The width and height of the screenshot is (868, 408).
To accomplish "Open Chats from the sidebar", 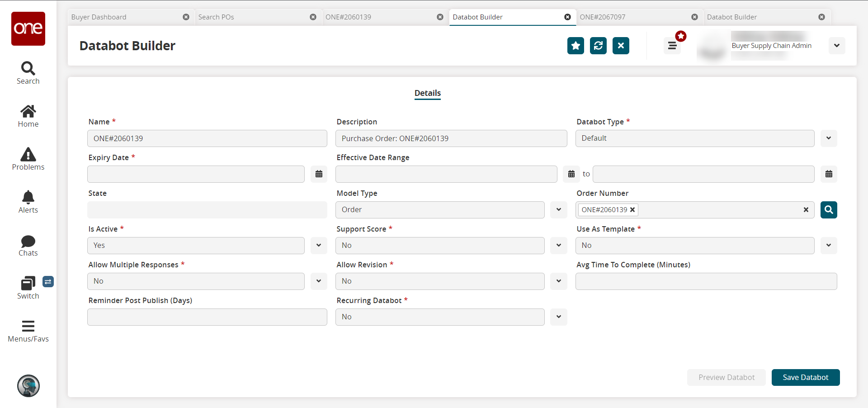I will (28, 245).
